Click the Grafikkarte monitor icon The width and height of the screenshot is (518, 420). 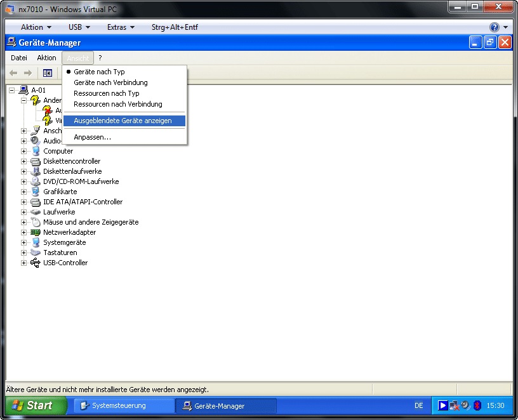pyautogui.click(x=36, y=192)
